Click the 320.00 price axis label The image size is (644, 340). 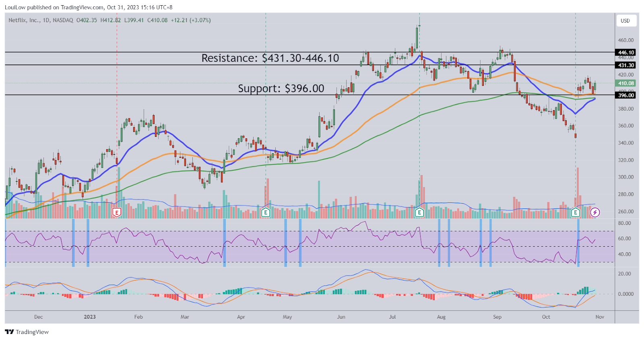tap(626, 160)
